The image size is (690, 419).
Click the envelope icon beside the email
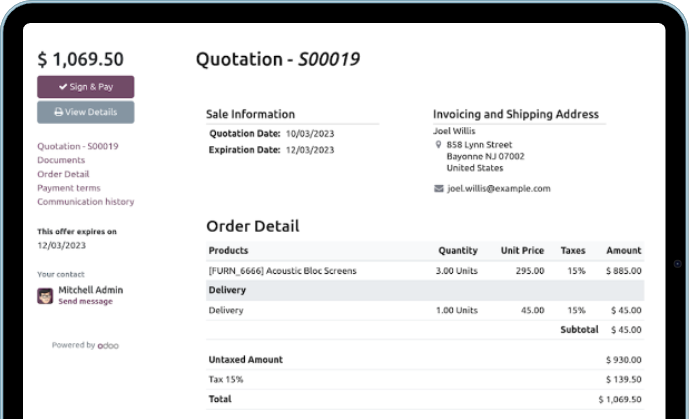pos(439,188)
